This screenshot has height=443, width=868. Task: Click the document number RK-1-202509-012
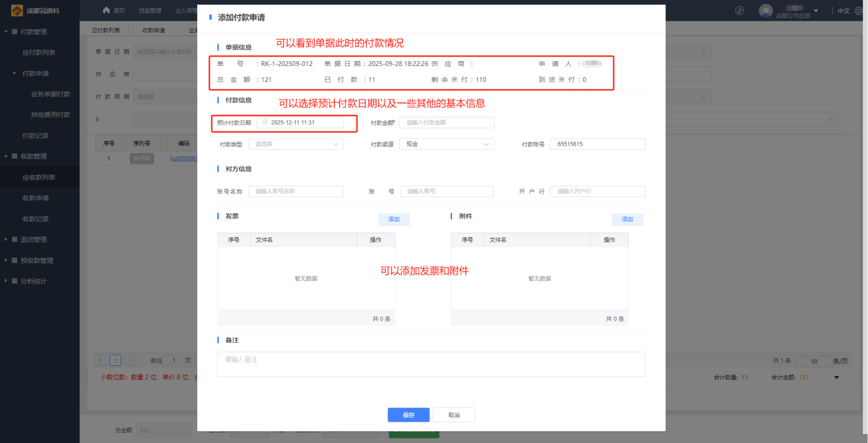287,64
